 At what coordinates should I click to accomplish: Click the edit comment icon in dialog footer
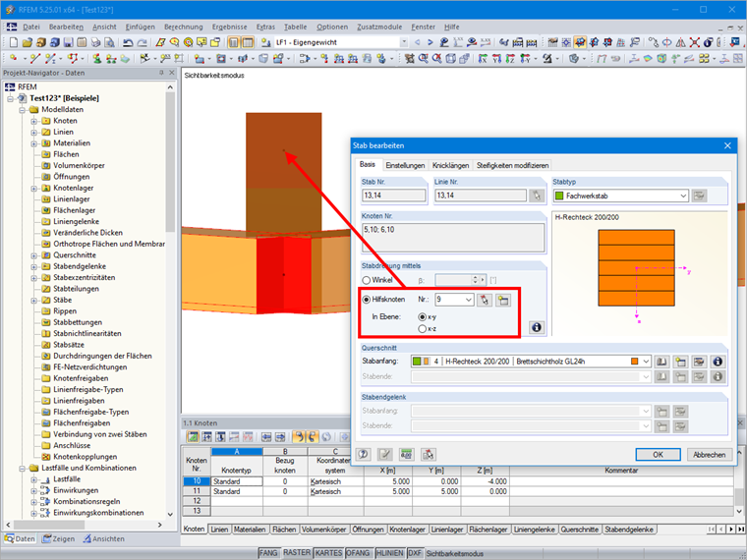click(384, 454)
